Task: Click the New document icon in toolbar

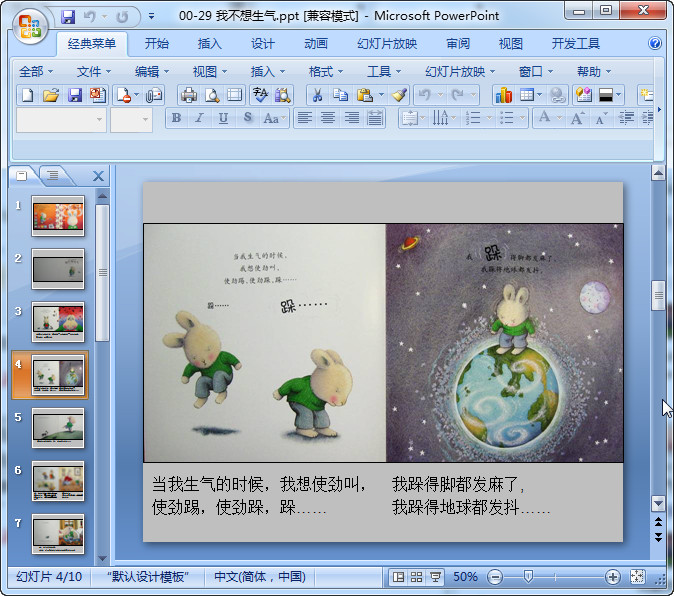Action: pyautogui.click(x=28, y=95)
